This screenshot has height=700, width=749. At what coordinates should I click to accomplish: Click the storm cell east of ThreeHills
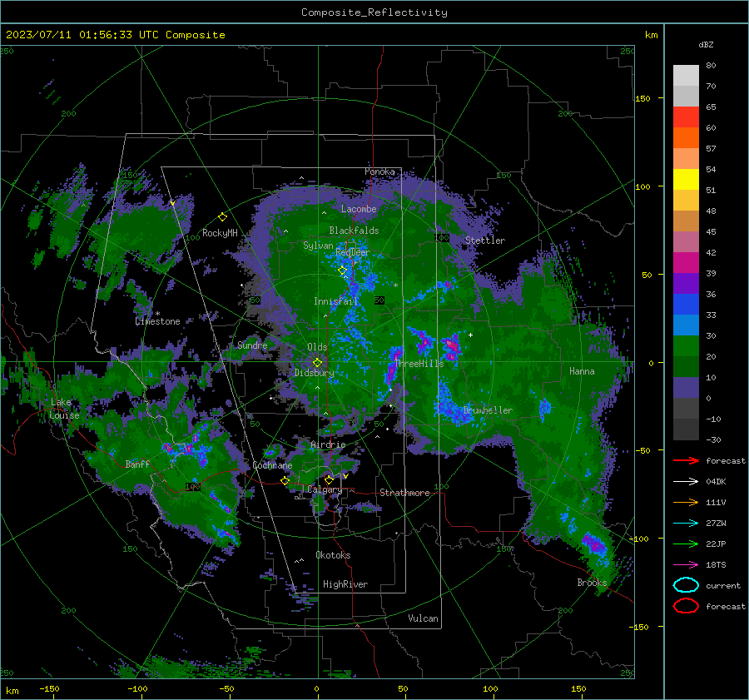click(451, 347)
